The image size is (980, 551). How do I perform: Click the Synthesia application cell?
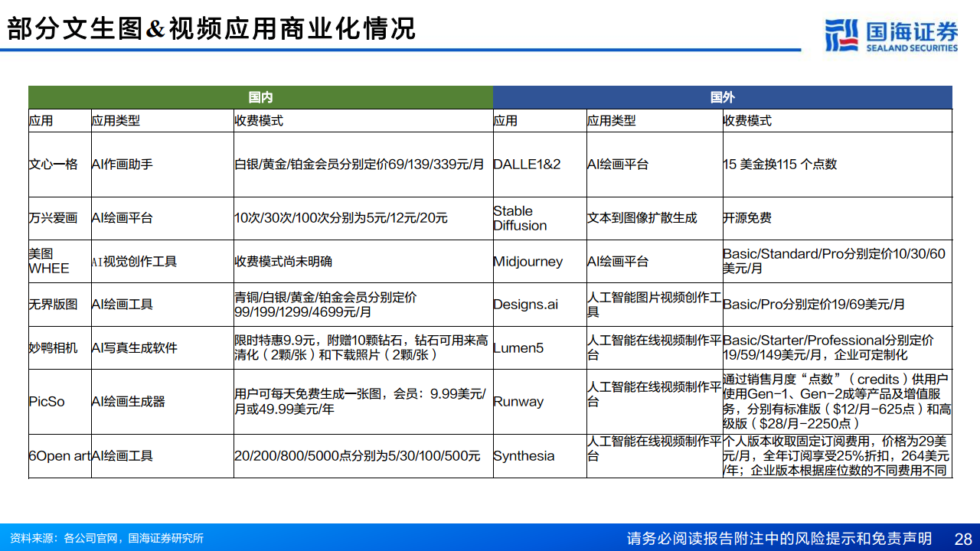click(x=540, y=456)
